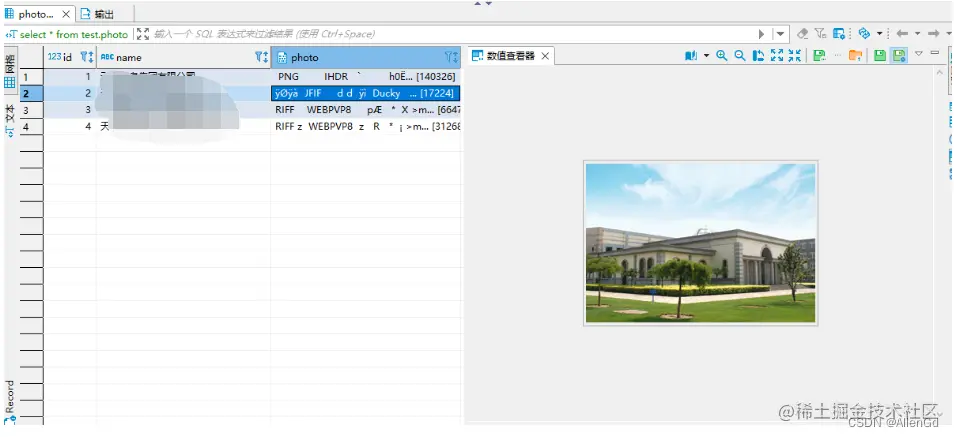Open the value viewer panel view menu triangle
This screenshot has height=437, width=954.
[919, 54]
